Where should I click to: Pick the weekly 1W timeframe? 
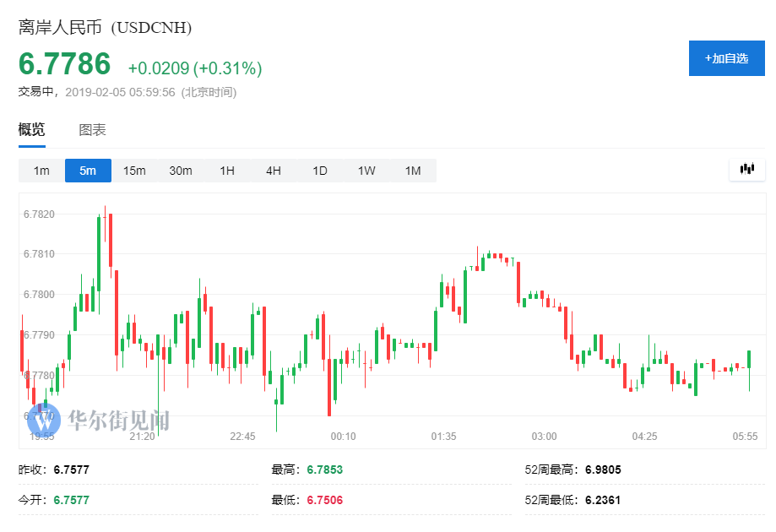[366, 171]
